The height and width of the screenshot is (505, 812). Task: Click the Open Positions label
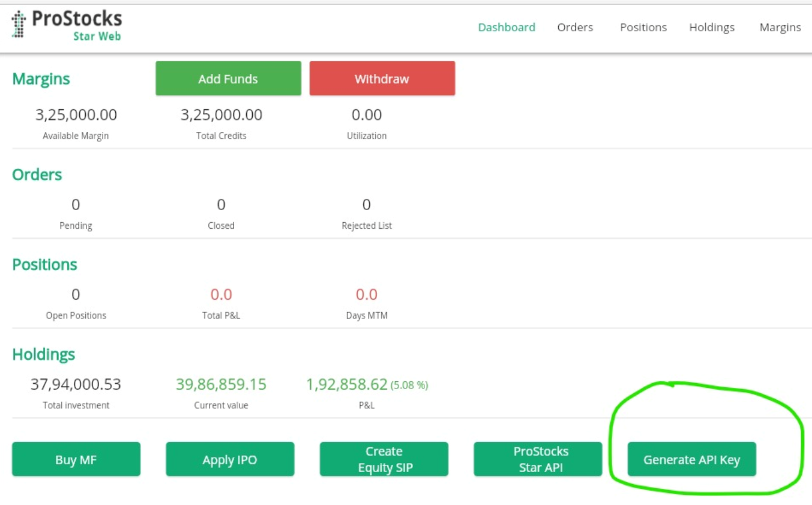[x=76, y=315]
